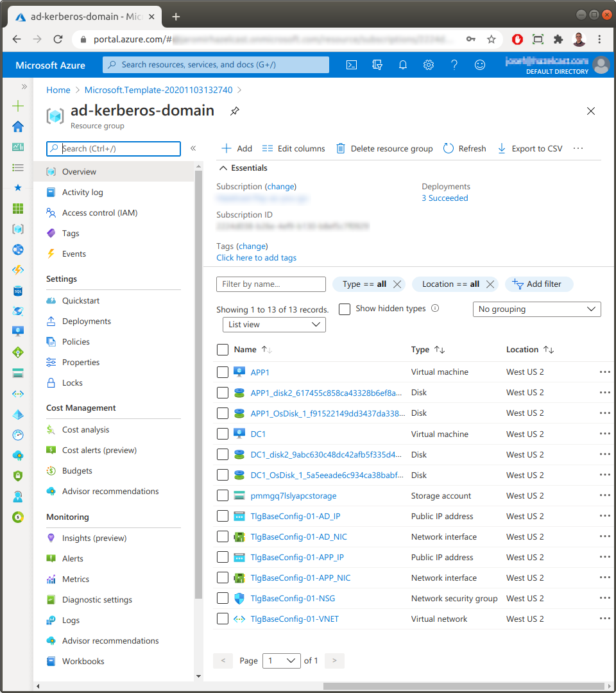
Task: Click the Delete resource group button
Action: click(385, 148)
